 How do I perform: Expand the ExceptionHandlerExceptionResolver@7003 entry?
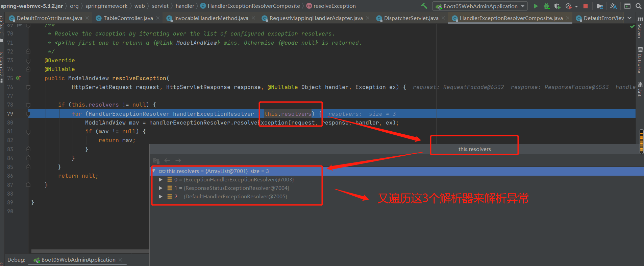(x=161, y=180)
